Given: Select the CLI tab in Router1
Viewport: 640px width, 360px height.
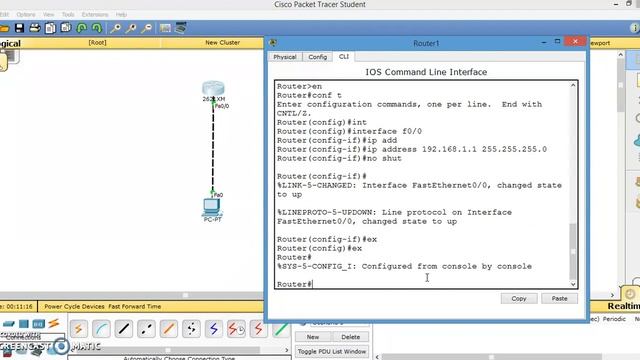Looking at the screenshot, I should [x=344, y=56].
